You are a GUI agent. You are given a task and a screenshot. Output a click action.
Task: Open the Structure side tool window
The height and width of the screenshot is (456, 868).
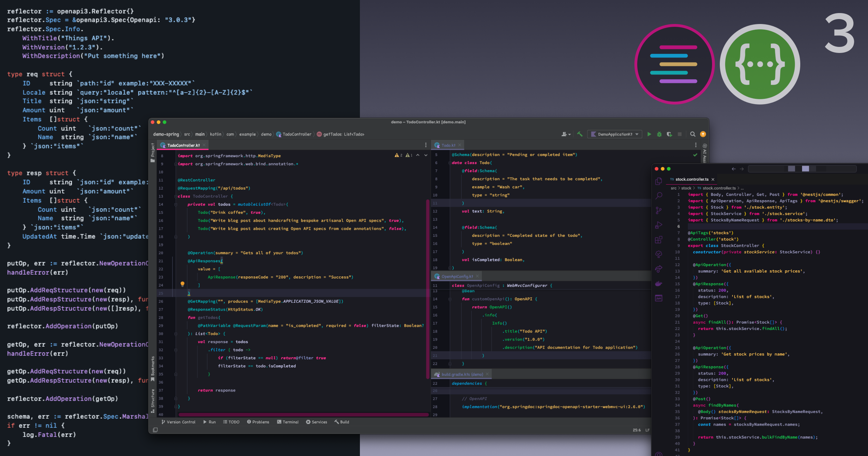tap(153, 401)
